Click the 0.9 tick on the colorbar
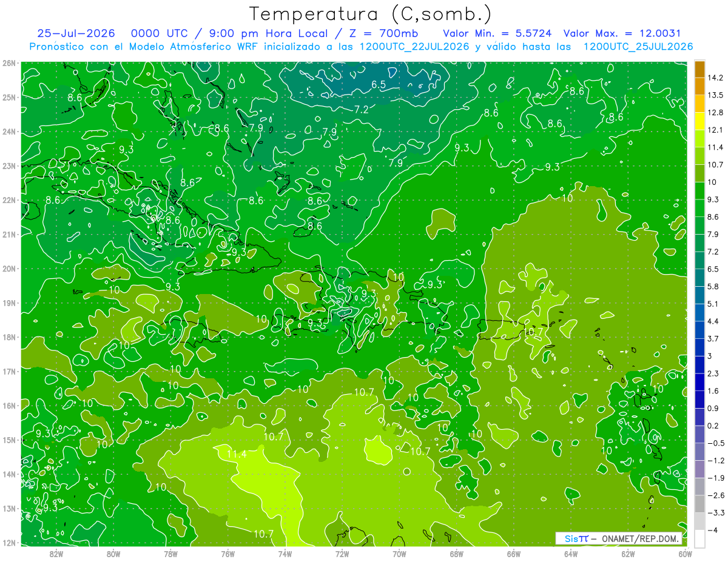 [712, 408]
